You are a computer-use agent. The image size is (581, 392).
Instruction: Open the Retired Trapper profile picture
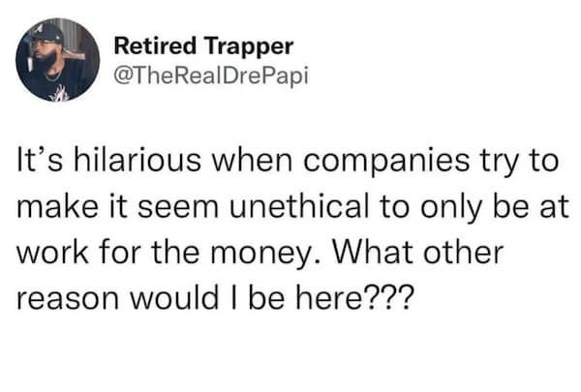click(x=58, y=59)
